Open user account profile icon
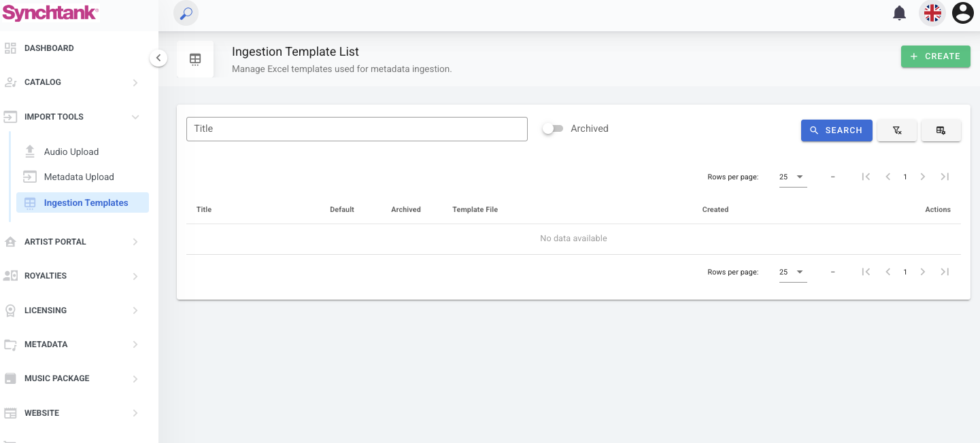This screenshot has height=443, width=980. pos(963,13)
